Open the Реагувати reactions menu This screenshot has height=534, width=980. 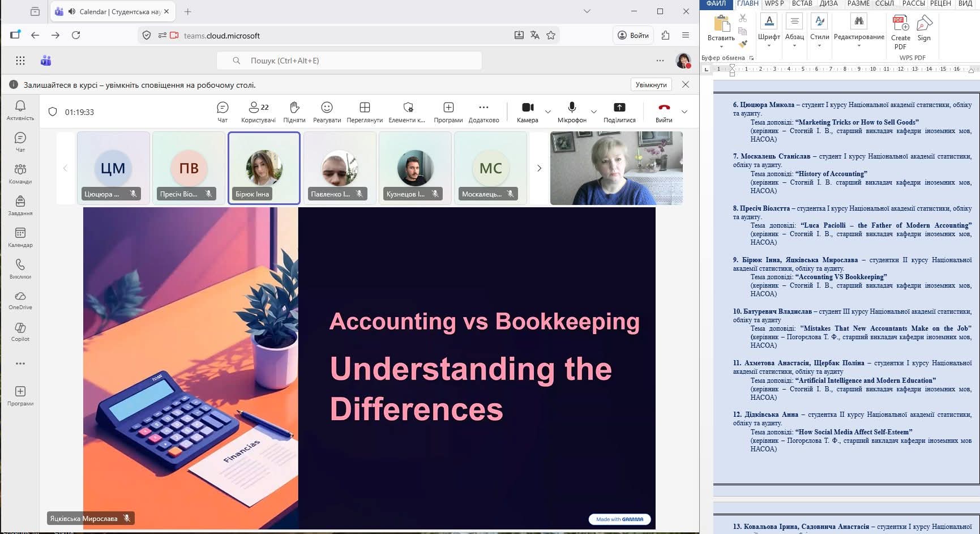(x=327, y=112)
